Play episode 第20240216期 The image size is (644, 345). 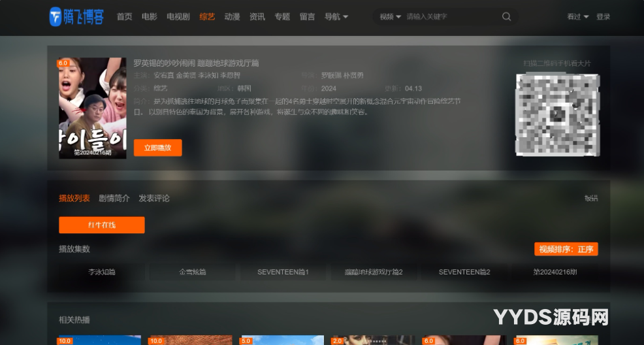(x=555, y=272)
